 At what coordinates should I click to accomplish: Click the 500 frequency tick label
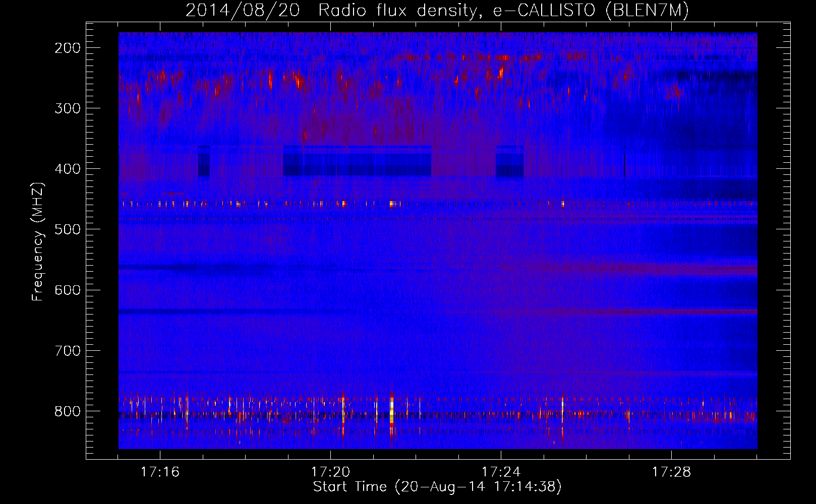[68, 229]
